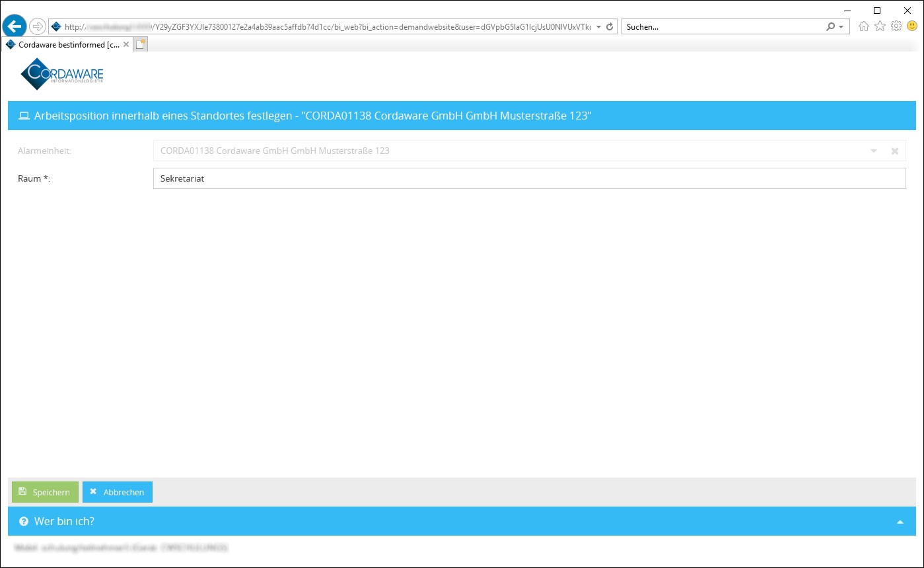Collapse the Wer bin ich? panel arrow
Viewport: 924px width, 568px height.
pyautogui.click(x=900, y=522)
